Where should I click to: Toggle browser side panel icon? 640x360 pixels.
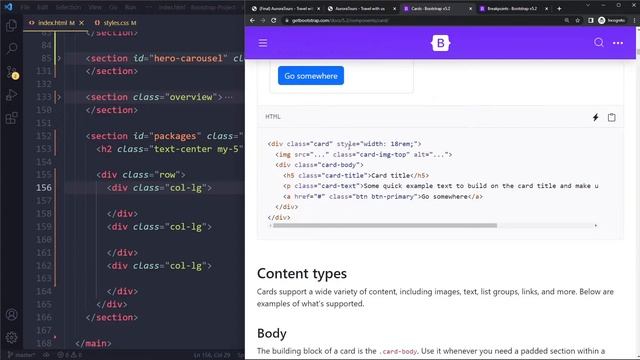591,20
